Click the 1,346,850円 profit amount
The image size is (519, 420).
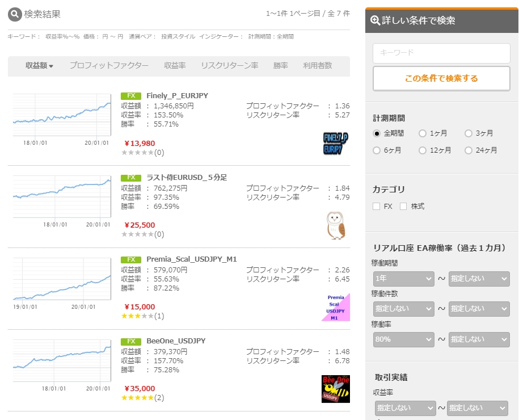174,106
